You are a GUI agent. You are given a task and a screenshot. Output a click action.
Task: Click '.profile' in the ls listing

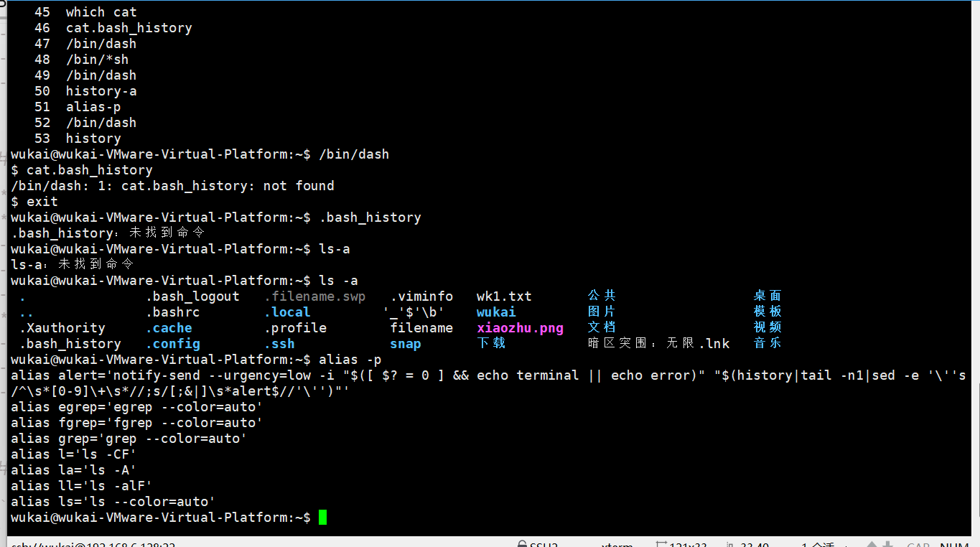[295, 328]
